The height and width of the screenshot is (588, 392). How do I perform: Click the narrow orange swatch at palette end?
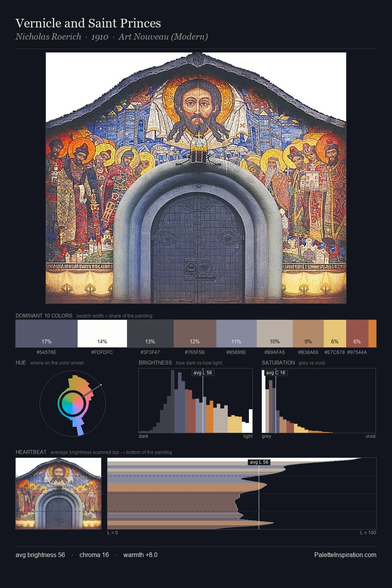(372, 334)
